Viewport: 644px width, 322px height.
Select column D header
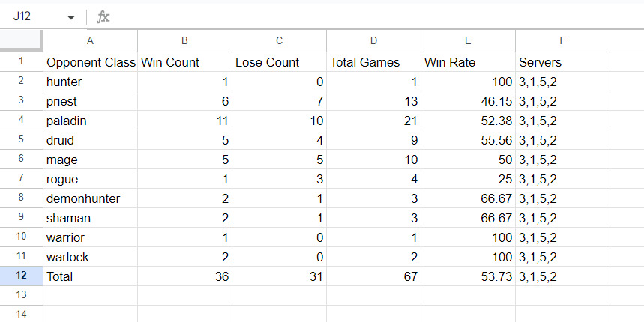[373, 40]
